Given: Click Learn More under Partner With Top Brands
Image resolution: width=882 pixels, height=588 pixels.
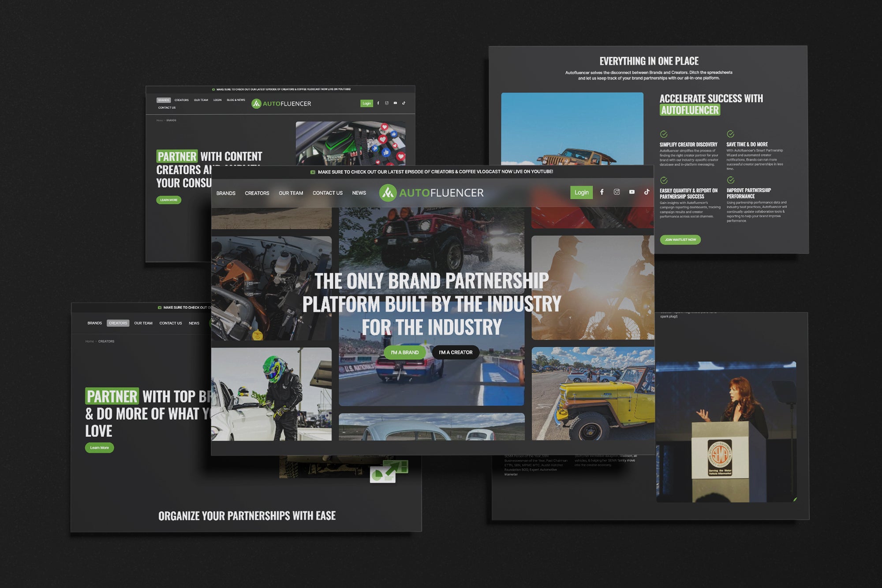Looking at the screenshot, I should click(99, 448).
